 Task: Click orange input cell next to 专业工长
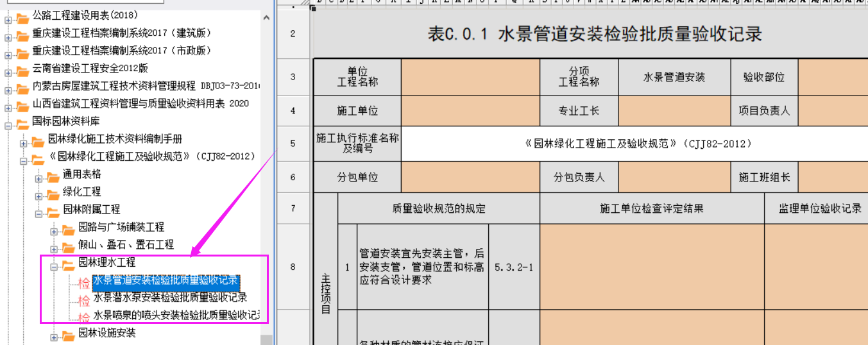(x=674, y=111)
